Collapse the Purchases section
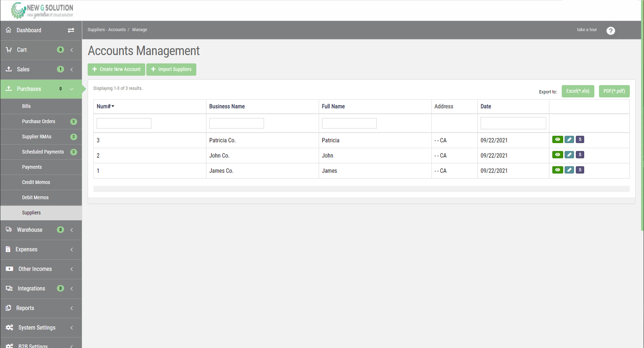The height and width of the screenshot is (348, 644). click(x=71, y=89)
